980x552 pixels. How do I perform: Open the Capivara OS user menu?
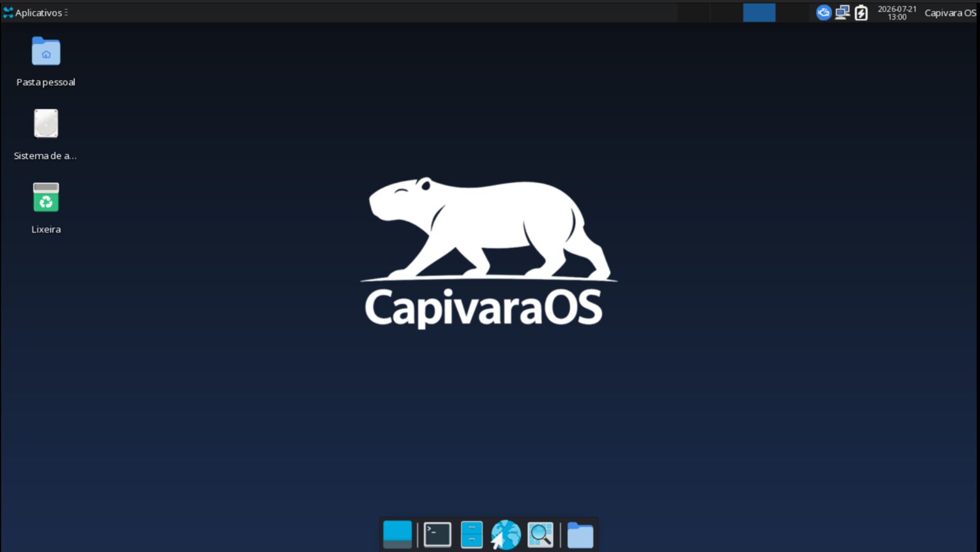[950, 13]
